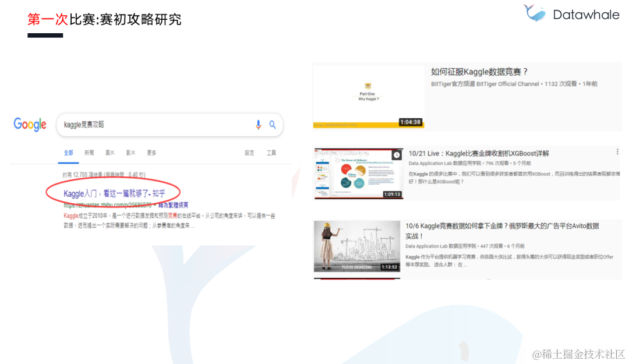Open 設定 in the search toolbar

coord(249,153)
